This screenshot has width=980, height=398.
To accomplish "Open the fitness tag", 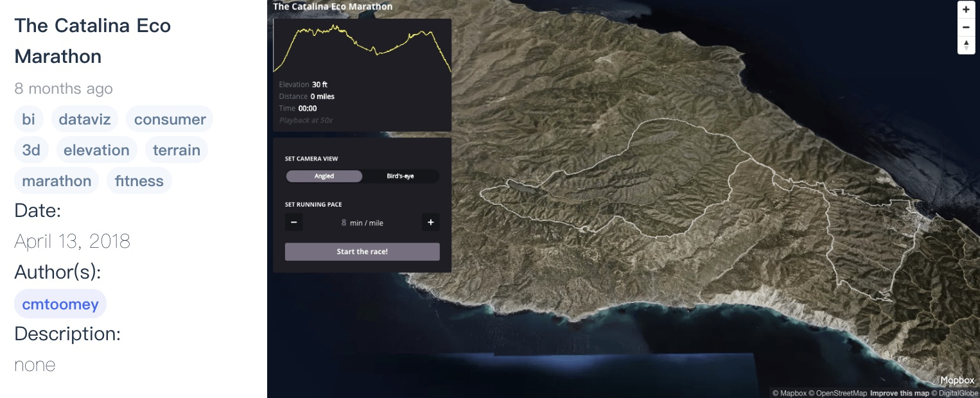I will click(139, 180).
